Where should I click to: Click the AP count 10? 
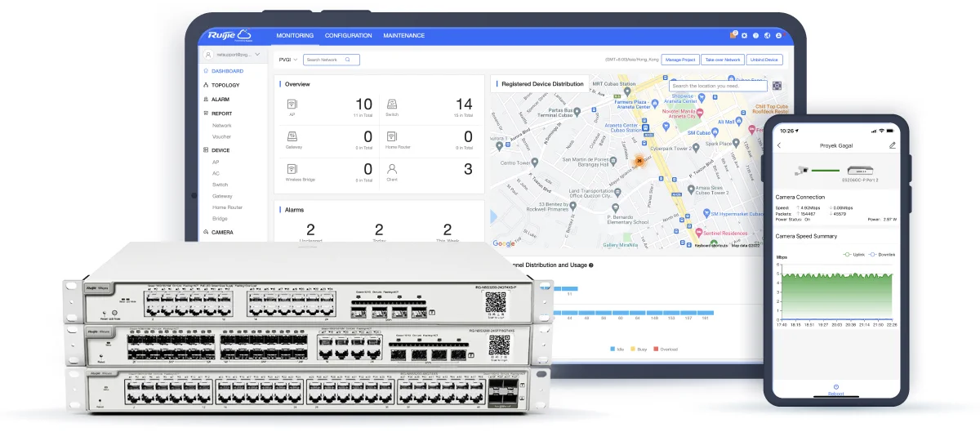[x=363, y=105]
